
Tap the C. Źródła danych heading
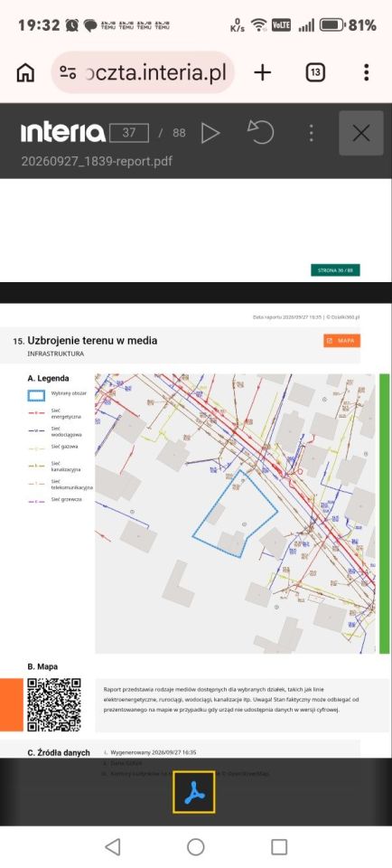(59, 752)
